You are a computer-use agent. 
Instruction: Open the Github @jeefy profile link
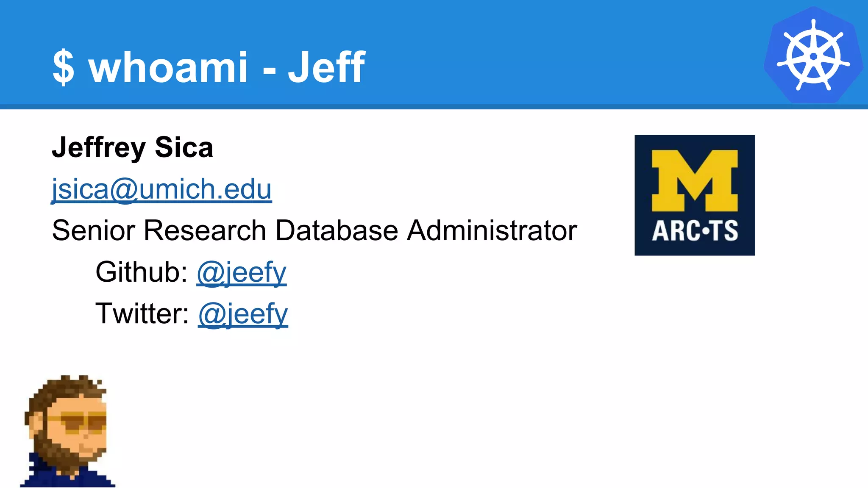click(242, 272)
